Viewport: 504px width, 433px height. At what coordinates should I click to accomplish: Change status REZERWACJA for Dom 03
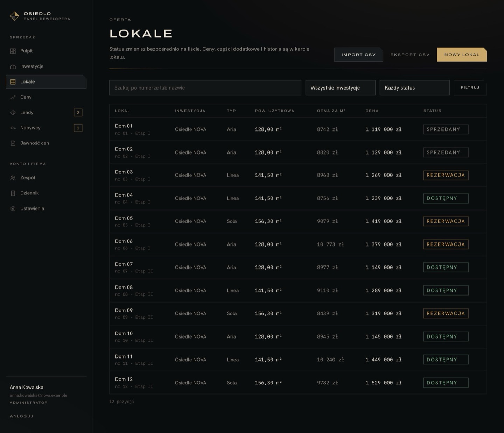pos(446,175)
